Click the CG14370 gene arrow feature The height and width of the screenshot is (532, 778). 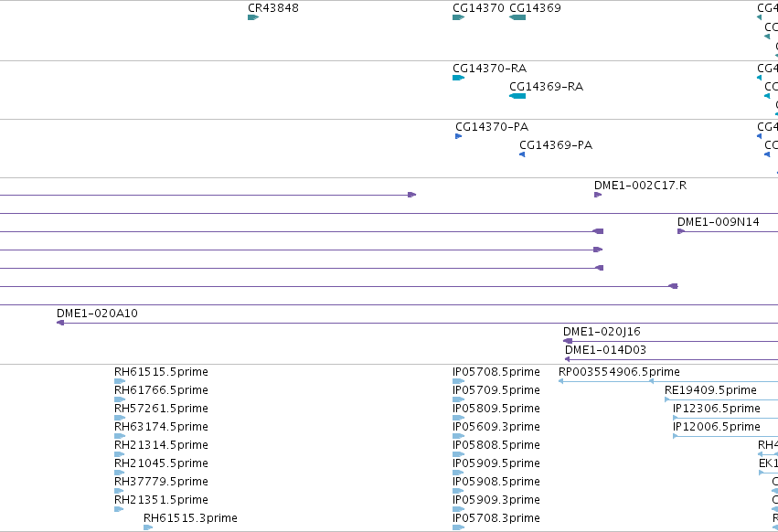458,17
